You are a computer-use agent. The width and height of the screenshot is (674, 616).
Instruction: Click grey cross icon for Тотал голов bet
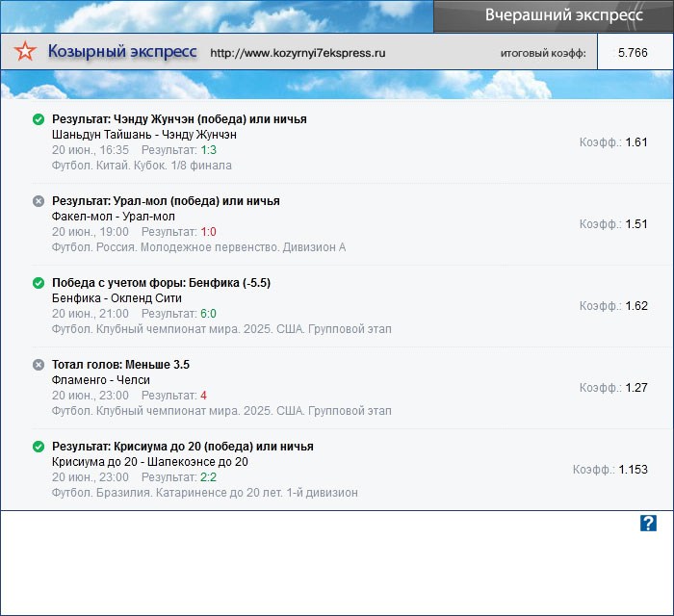tap(39, 365)
